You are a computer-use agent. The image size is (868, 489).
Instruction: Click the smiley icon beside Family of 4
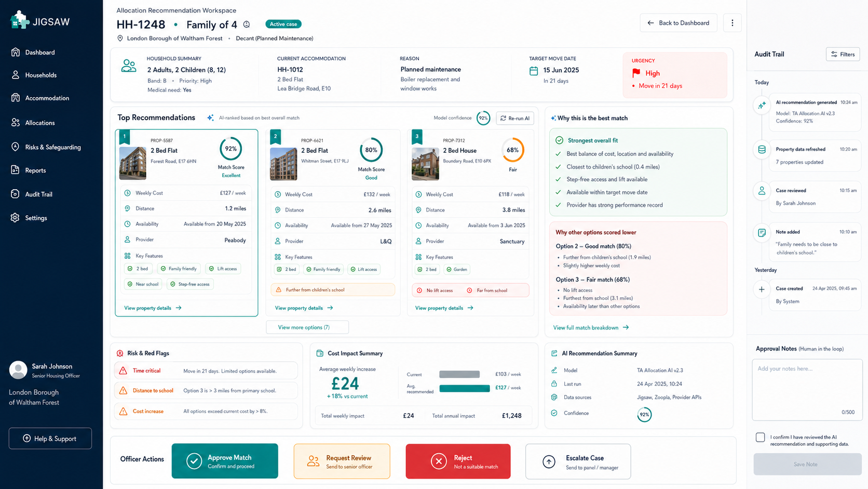point(247,24)
